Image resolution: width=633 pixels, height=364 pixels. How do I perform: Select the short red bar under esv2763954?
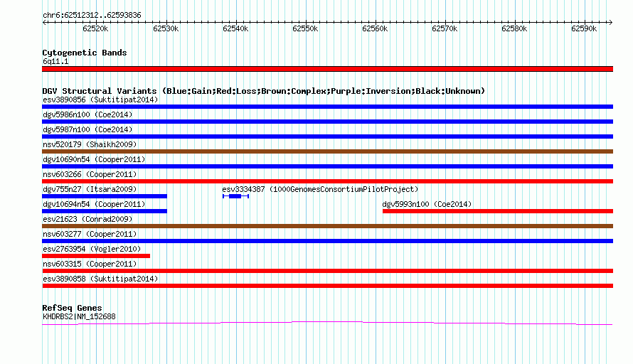pos(96,256)
